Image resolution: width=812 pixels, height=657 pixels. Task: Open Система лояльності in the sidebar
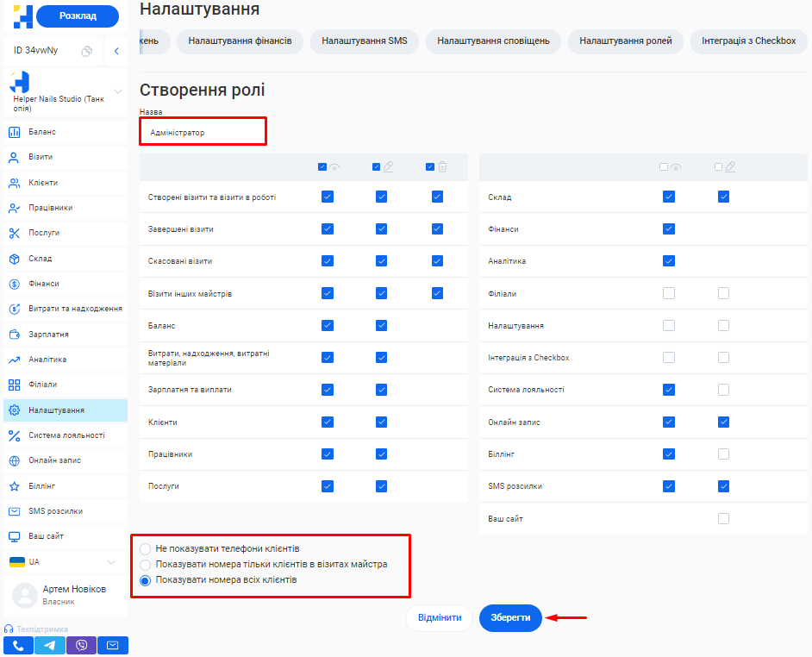click(65, 435)
